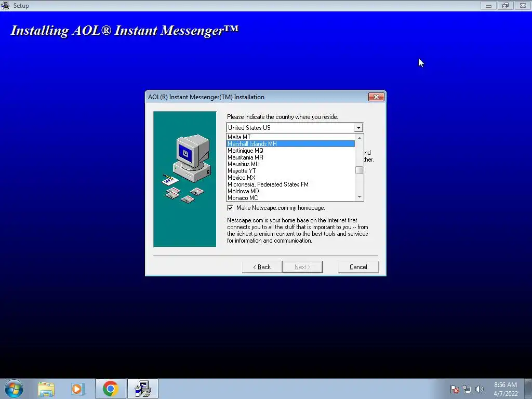Pick Moldova MD from the list

(291, 191)
